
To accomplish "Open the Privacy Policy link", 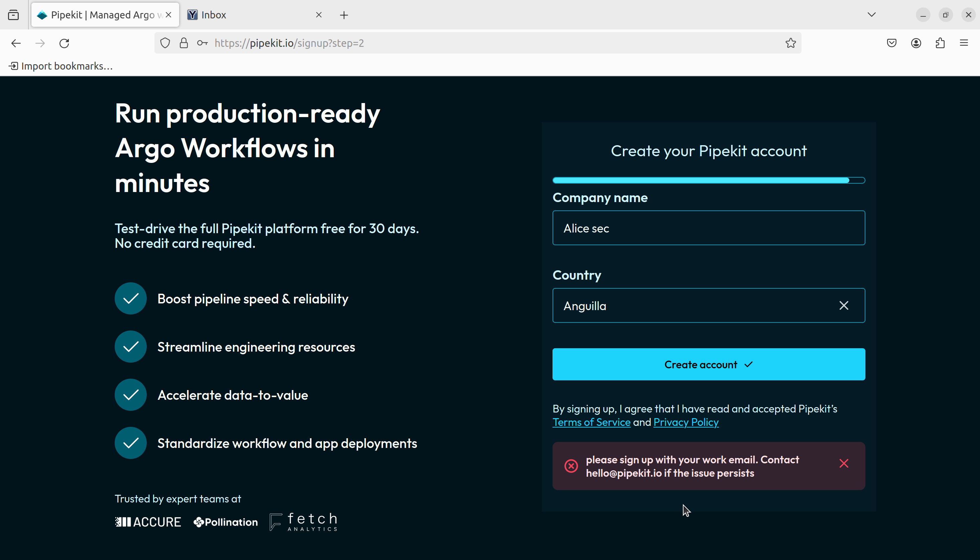I will coord(686,422).
